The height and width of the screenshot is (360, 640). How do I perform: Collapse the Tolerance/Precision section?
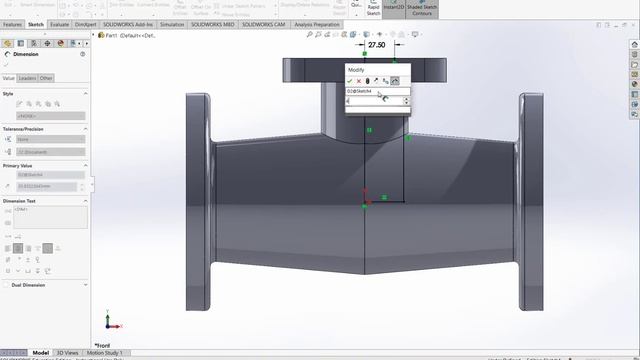click(85, 129)
